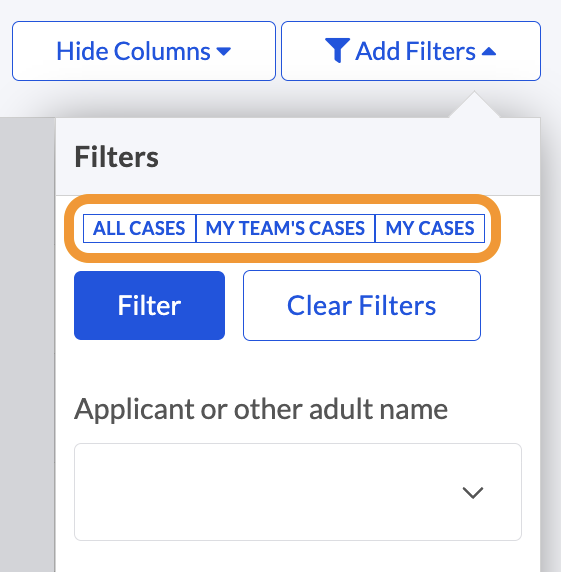Click the Filters panel heading
Viewport: 561px width, 572px height.
[116, 157]
